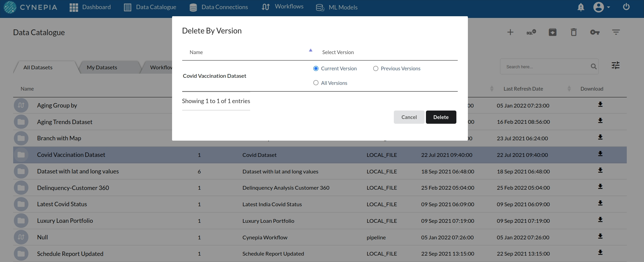
Task: Download Dataset with lat and long values
Action: [600, 170]
